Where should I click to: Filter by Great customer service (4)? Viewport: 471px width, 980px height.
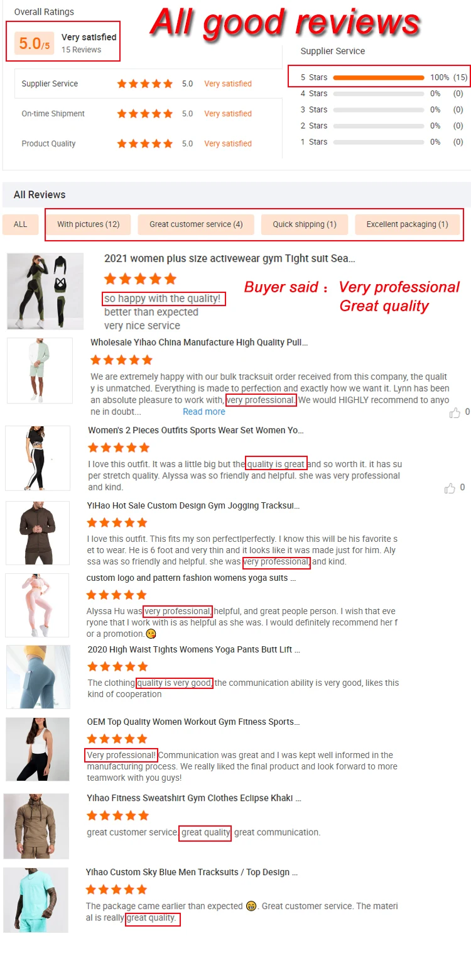pos(196,224)
